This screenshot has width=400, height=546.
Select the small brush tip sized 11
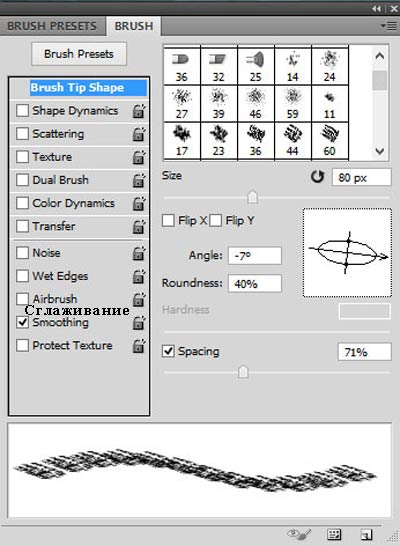coord(330,103)
